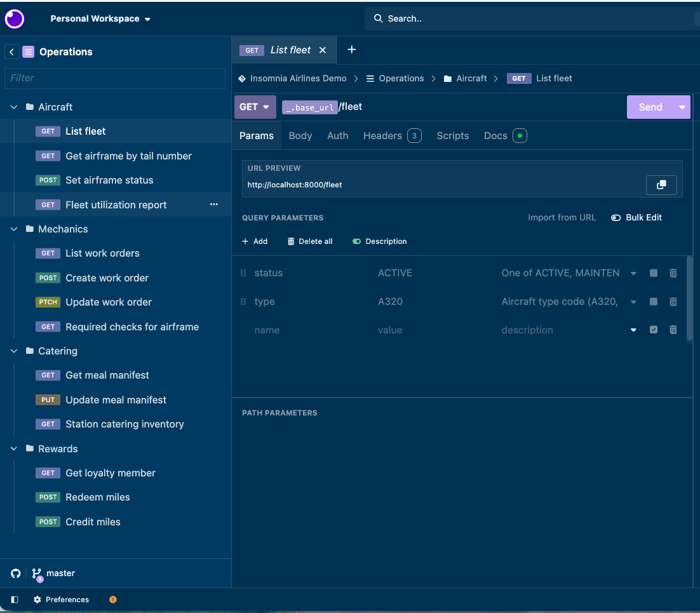Open Aircraft in the breadcrumb

(465, 79)
